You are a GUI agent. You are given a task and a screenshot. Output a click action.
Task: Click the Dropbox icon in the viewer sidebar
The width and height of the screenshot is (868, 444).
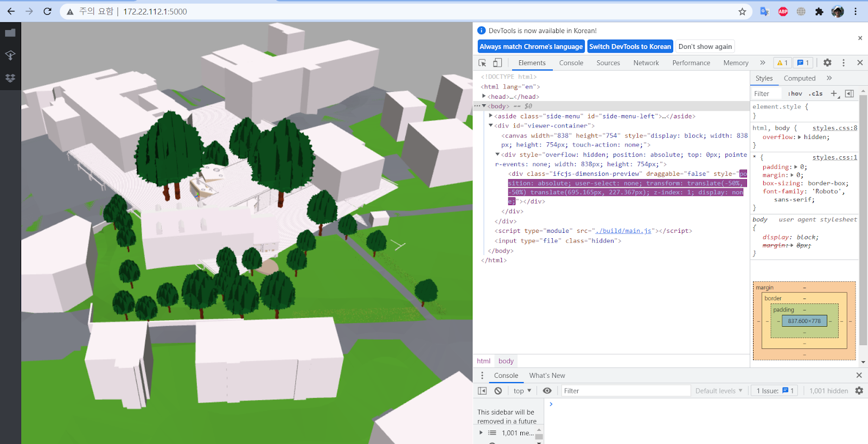coord(10,78)
